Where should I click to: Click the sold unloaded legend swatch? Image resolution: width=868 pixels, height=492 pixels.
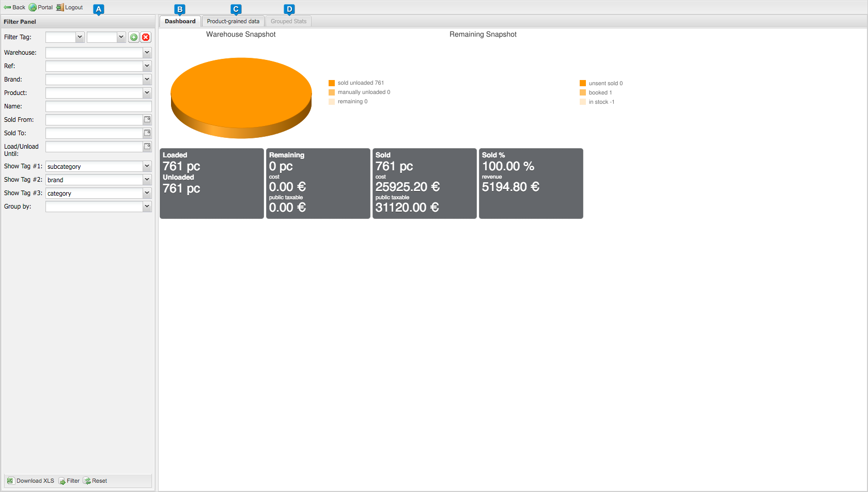coord(332,83)
